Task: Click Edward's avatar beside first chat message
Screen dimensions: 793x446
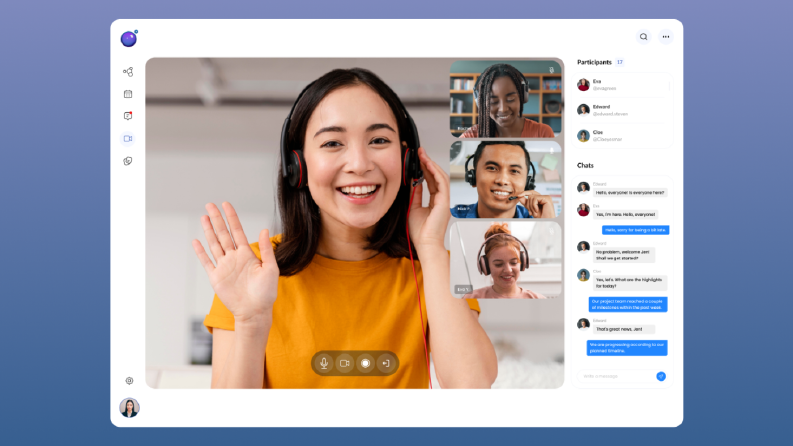Action: point(583,188)
